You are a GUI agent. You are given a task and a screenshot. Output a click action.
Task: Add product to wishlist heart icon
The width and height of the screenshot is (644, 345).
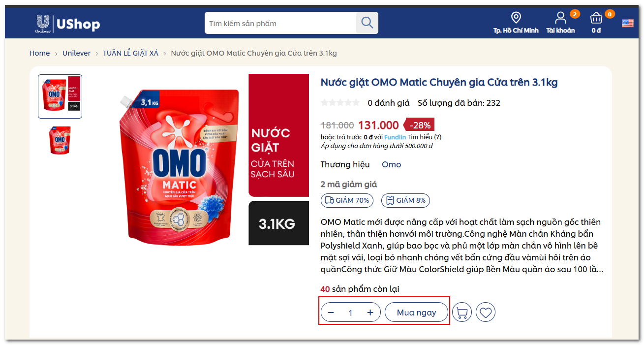pos(486,313)
